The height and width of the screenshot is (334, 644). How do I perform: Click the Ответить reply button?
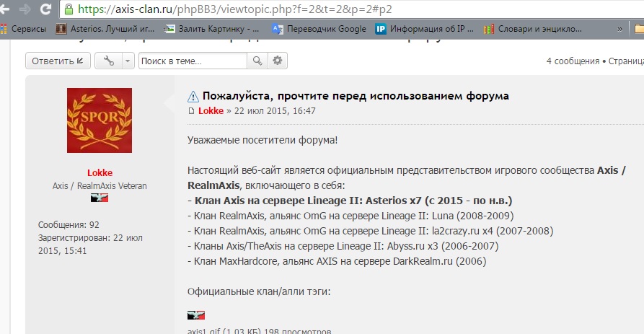point(58,61)
